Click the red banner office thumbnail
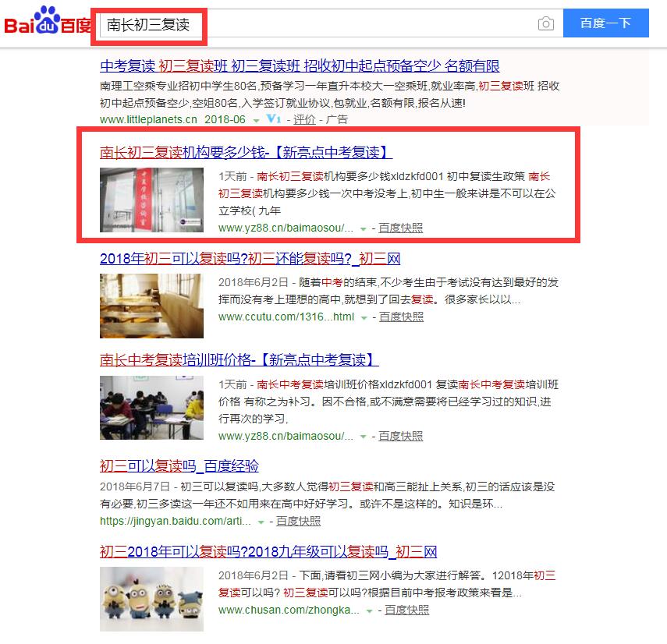 click(151, 200)
